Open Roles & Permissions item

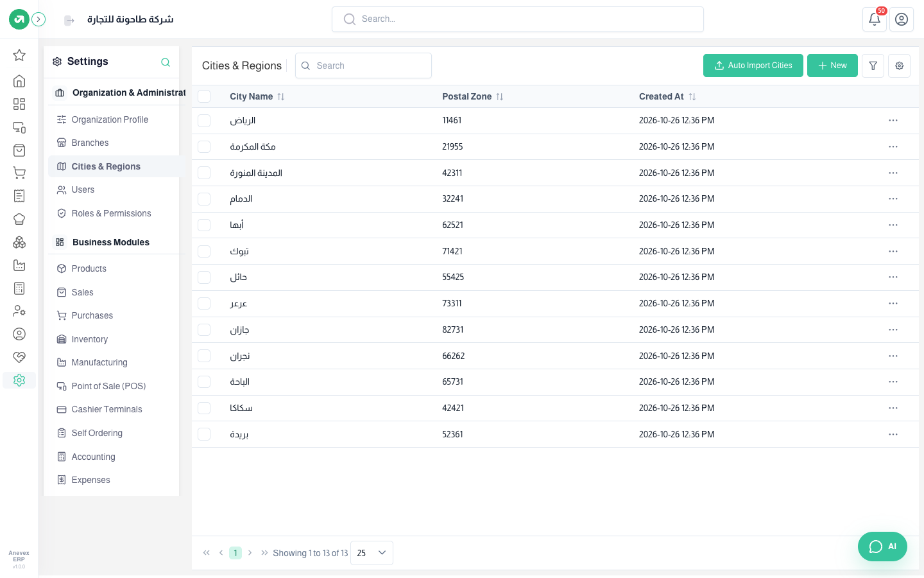[111, 213]
